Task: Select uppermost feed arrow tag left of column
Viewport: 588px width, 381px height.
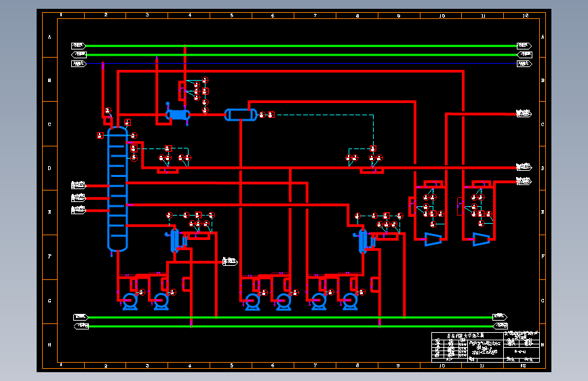Action: (79, 185)
